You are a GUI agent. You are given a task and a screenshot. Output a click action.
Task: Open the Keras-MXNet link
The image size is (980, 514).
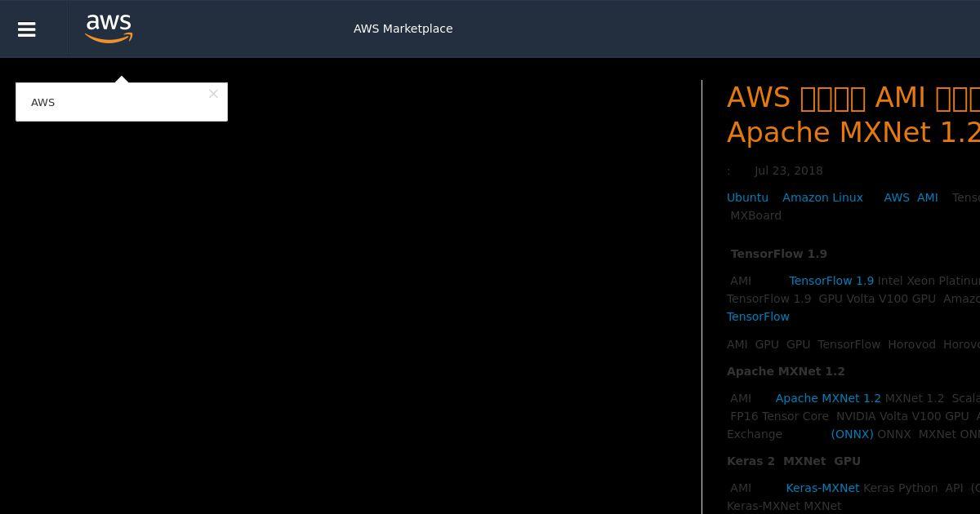(x=822, y=488)
